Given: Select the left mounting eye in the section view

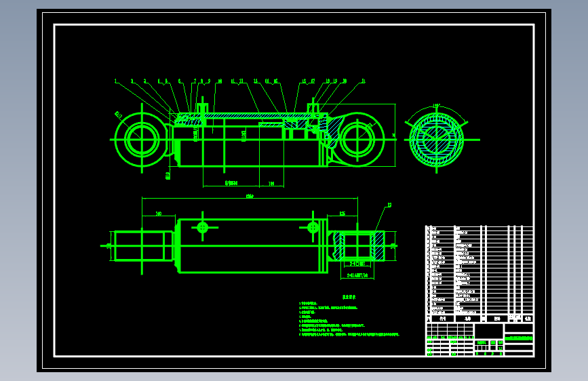Looking at the screenshot, I should pos(142,140).
